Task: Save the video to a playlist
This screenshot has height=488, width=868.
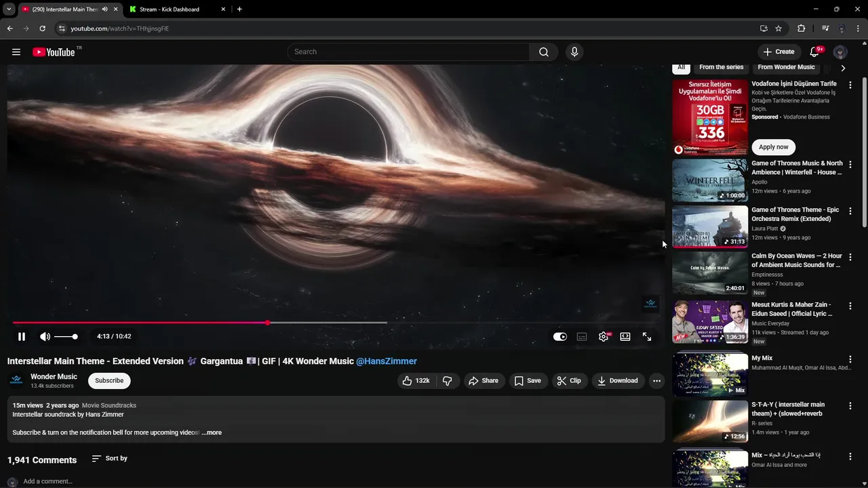Action: pyautogui.click(x=528, y=381)
